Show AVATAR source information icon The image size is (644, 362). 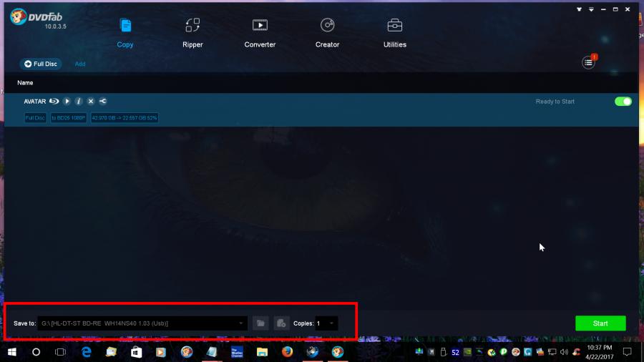(79, 101)
